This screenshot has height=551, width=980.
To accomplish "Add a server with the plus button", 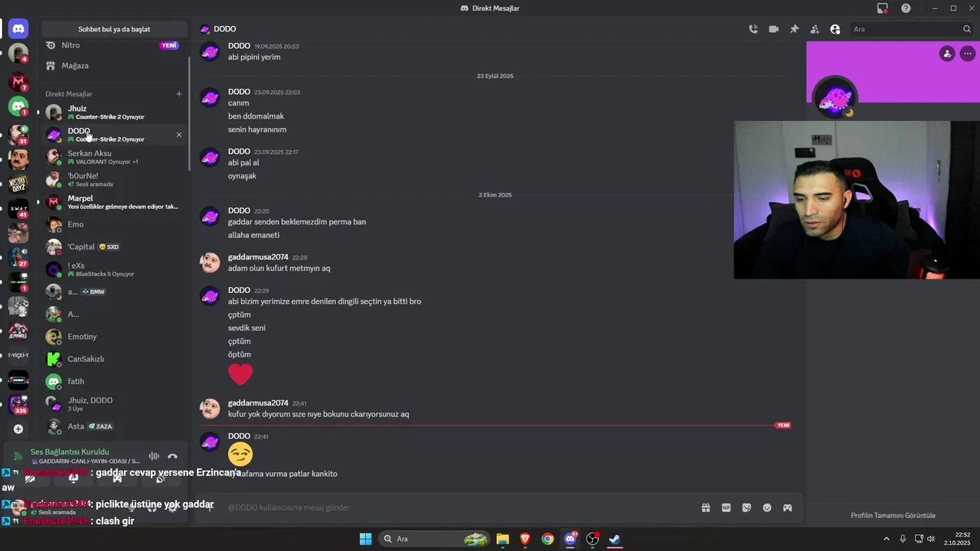I will (18, 429).
